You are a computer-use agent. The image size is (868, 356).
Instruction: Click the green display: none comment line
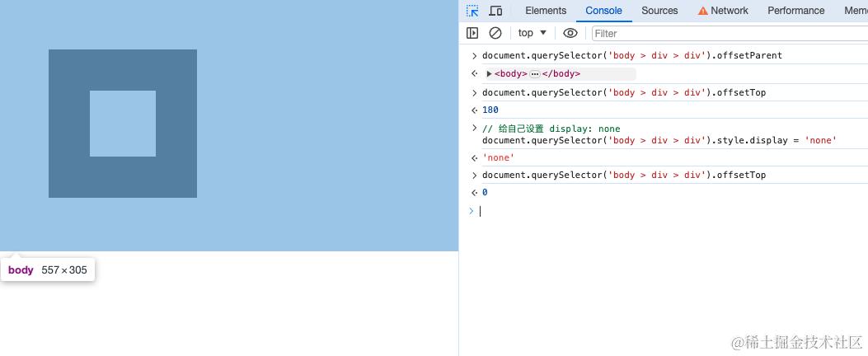click(551, 129)
